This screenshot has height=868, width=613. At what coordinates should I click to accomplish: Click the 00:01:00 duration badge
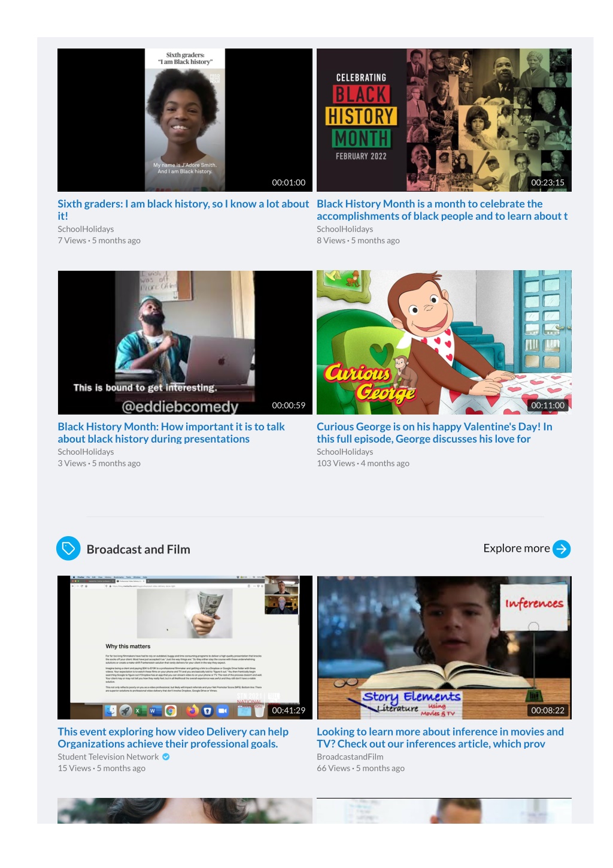pyautogui.click(x=289, y=182)
